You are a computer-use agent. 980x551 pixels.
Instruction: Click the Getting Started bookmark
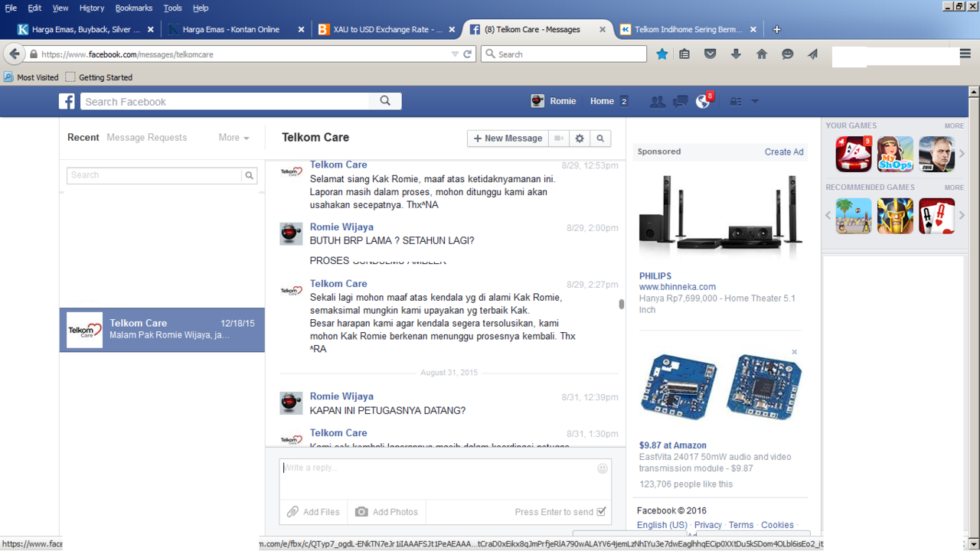(99, 77)
